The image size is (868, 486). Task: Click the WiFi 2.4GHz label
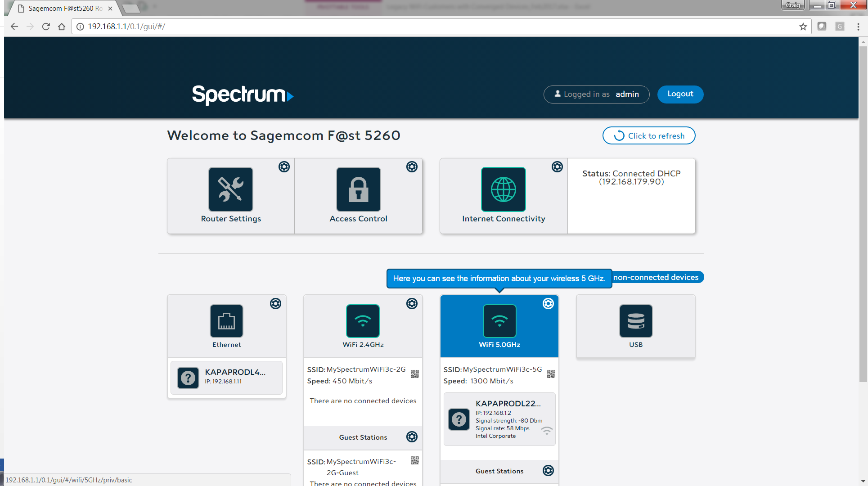point(363,345)
